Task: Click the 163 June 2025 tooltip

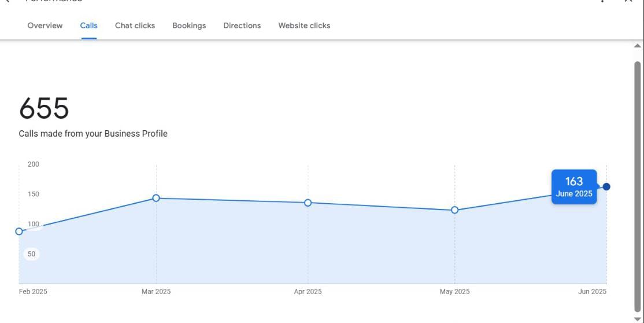Action: pyautogui.click(x=574, y=187)
